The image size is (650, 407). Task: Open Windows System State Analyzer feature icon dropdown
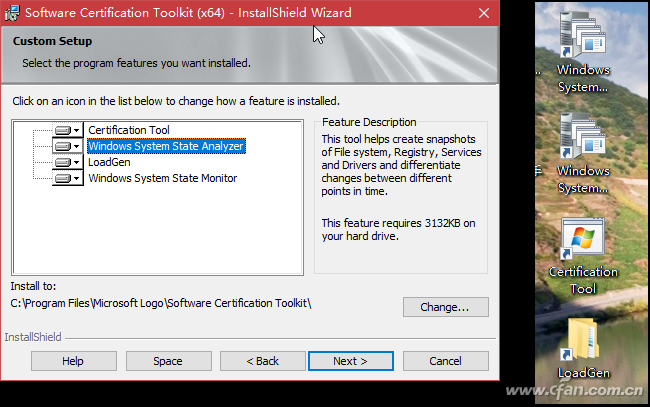coord(68,146)
